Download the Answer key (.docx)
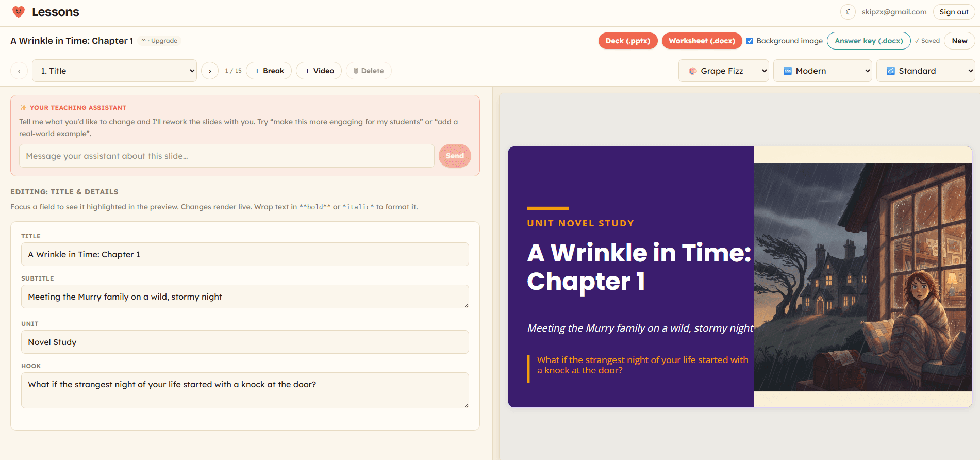The image size is (980, 460). pyautogui.click(x=869, y=41)
